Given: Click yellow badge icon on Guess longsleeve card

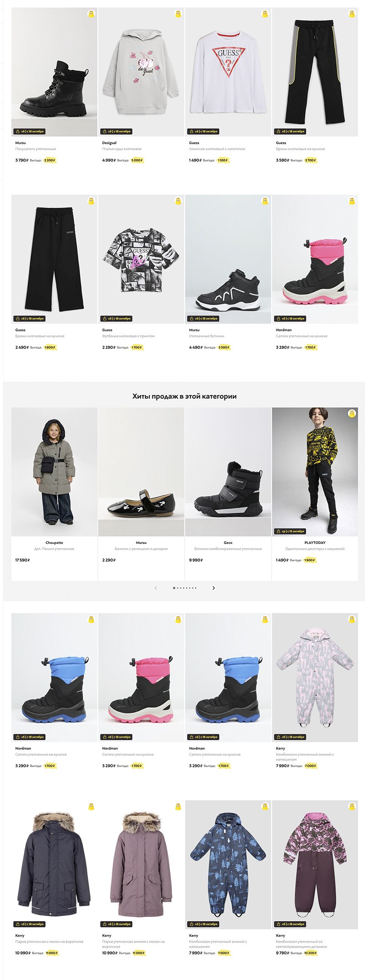Looking at the screenshot, I should click(265, 14).
